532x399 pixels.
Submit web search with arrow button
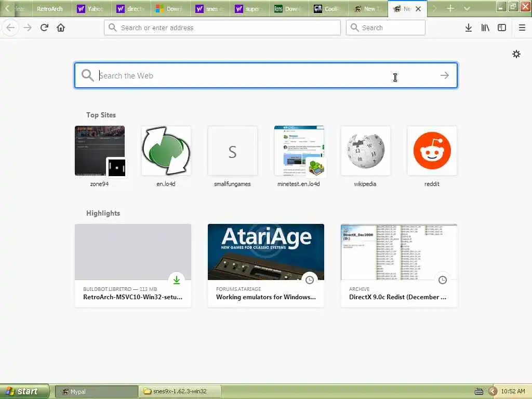[x=445, y=75]
